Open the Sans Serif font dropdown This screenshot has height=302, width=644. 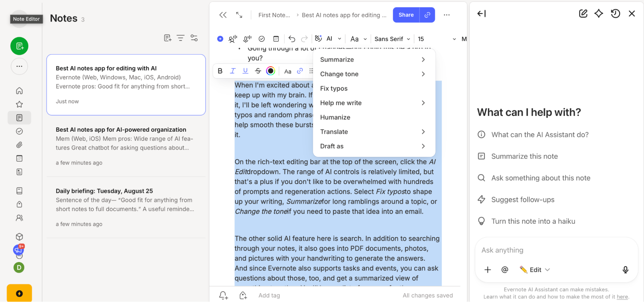pos(392,39)
